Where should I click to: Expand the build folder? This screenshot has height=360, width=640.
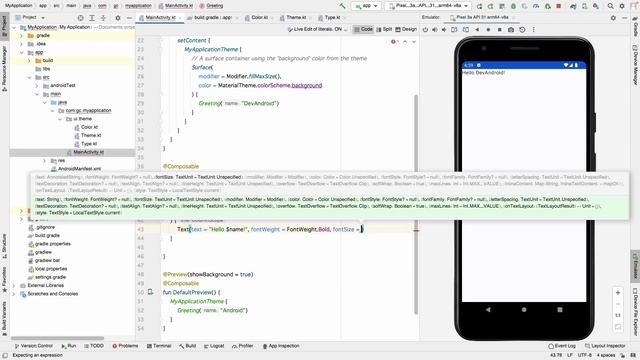[x=29, y=60]
